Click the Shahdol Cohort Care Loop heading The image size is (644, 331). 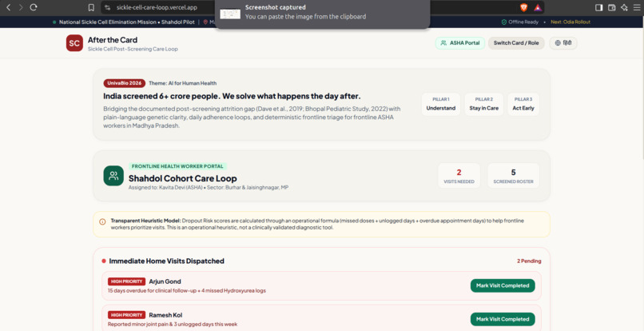click(x=183, y=178)
